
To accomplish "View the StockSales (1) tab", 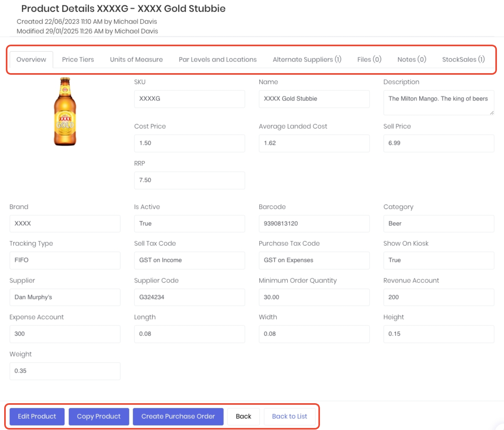I will tap(463, 59).
